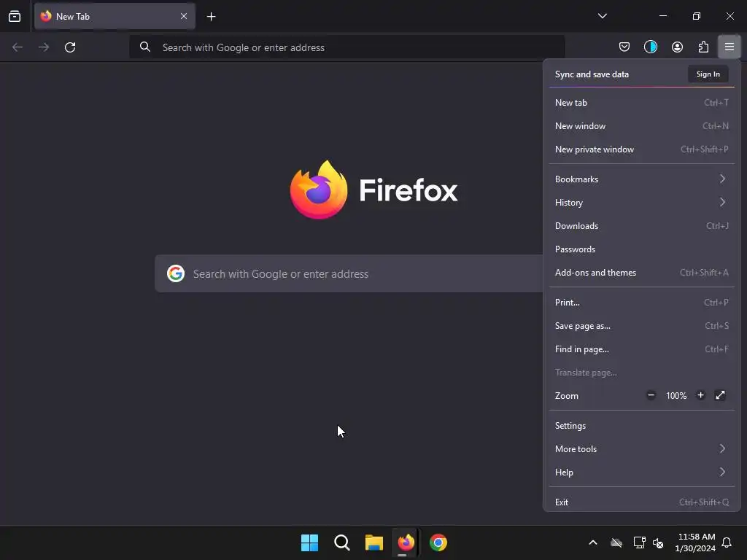Click Sync and save data label
This screenshot has height=560, width=747.
pyautogui.click(x=592, y=74)
